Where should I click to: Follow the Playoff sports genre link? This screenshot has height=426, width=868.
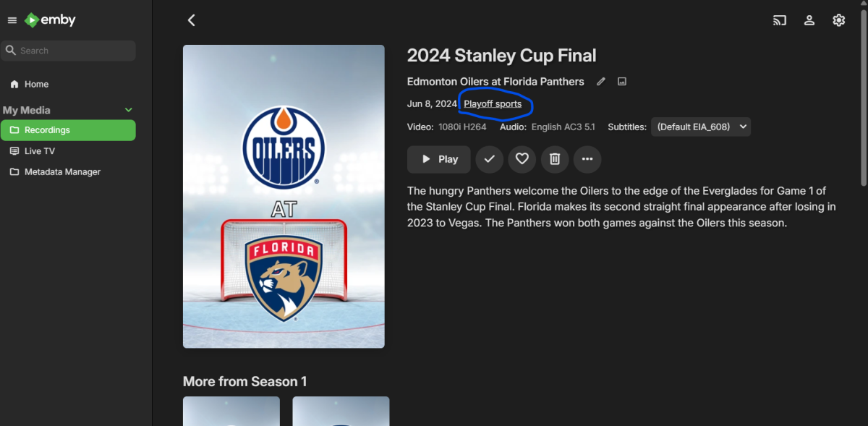(x=493, y=104)
